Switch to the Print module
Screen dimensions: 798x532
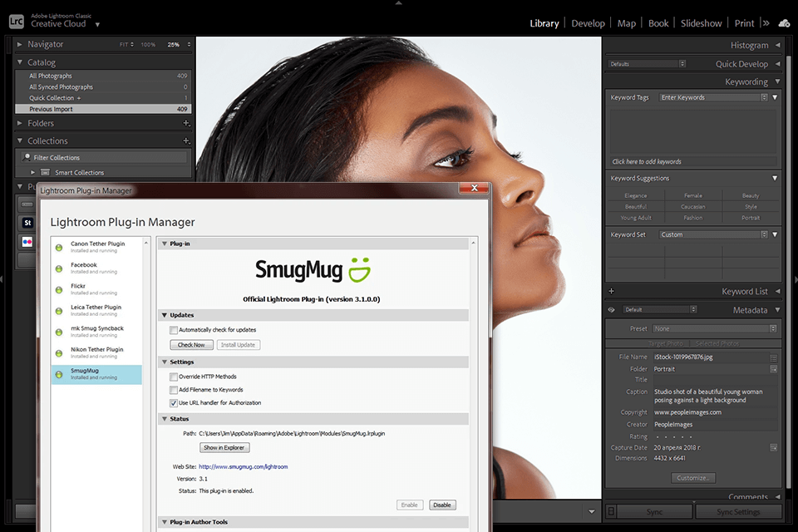[744, 23]
